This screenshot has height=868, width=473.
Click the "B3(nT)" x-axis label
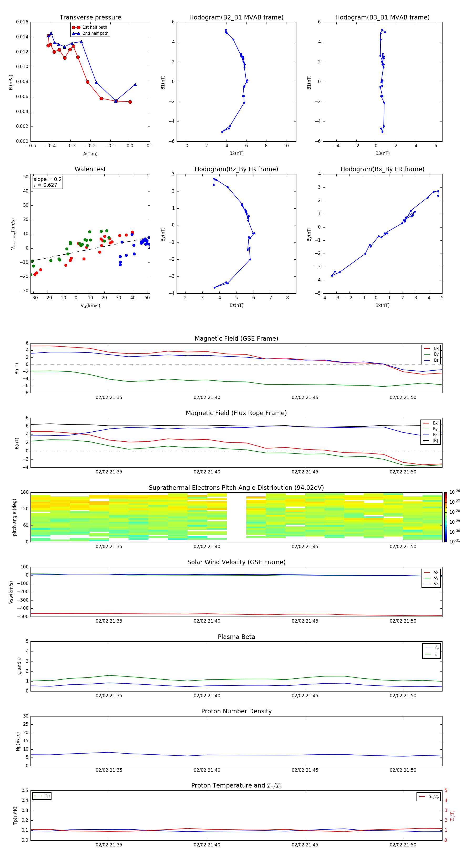[x=382, y=153]
